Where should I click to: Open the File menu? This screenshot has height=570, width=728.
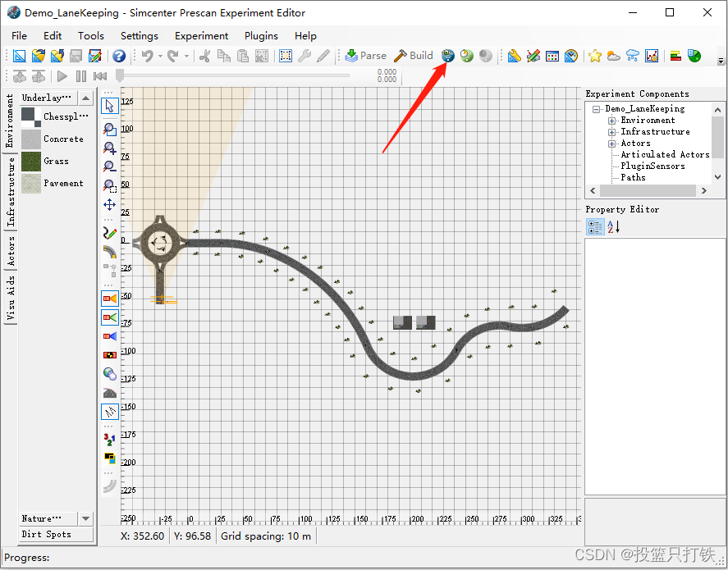pyautogui.click(x=19, y=36)
